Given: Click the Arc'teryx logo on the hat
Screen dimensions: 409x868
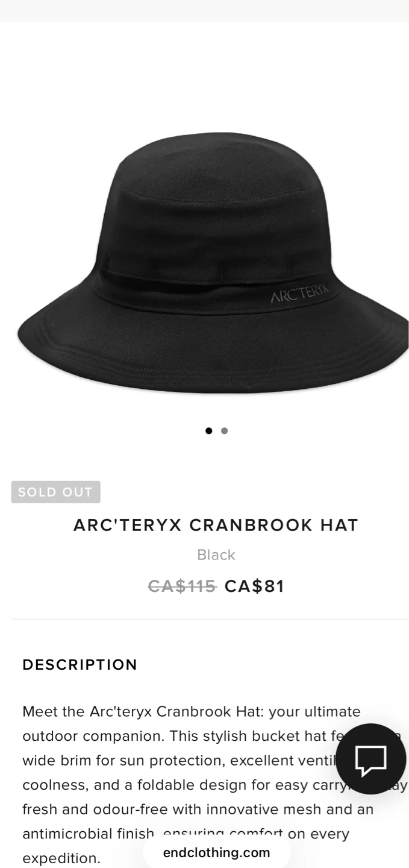Looking at the screenshot, I should coord(299,294).
